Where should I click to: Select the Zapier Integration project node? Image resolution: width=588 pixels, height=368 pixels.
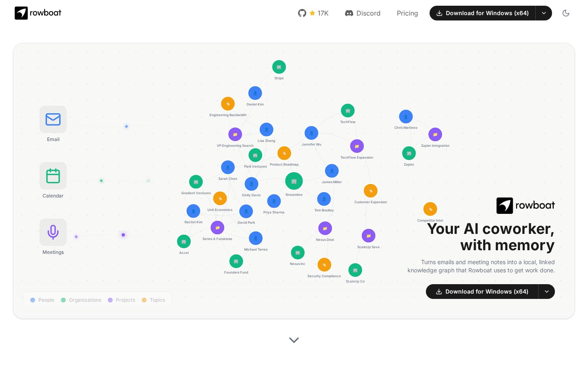click(x=435, y=135)
